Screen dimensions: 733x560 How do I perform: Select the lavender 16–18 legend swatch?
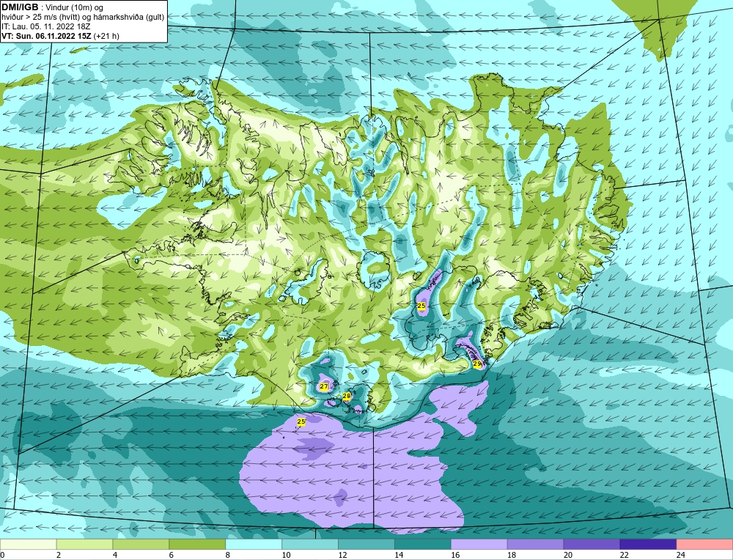[479, 545]
